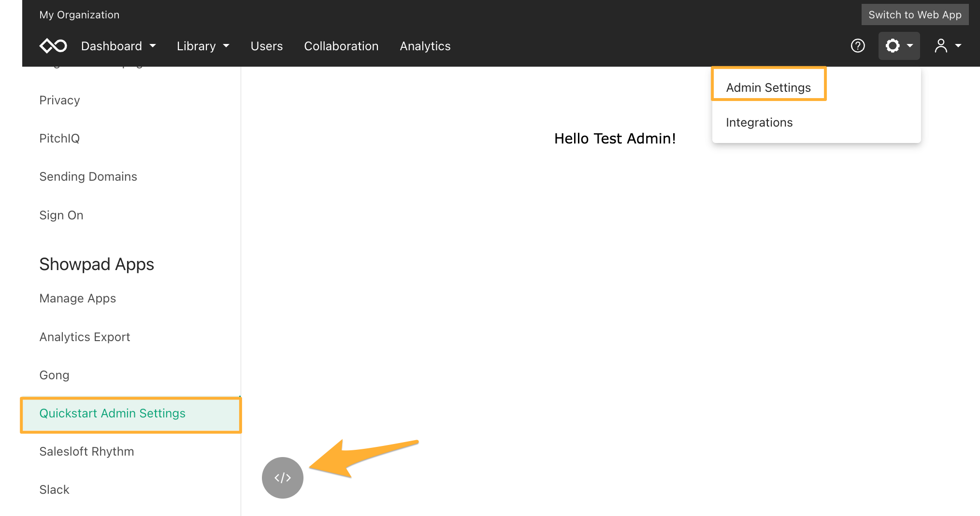Open Sign On settings
The height and width of the screenshot is (516, 980).
(61, 215)
